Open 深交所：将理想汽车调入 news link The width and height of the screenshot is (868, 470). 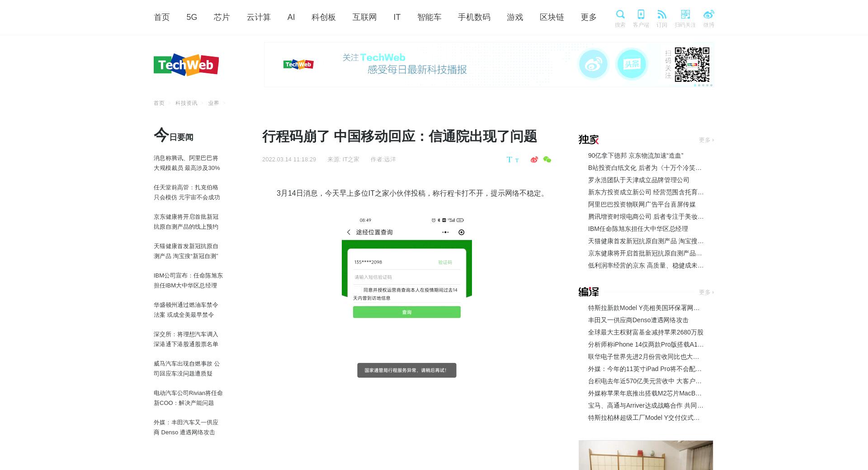186,339
